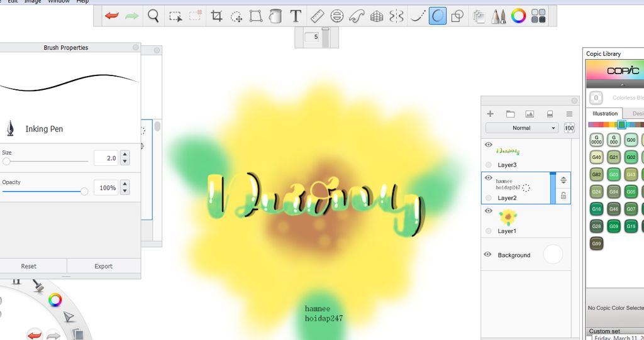Screen dimensions: 644x340
Task: Click the brush Size slider handle
Action: pos(6,162)
